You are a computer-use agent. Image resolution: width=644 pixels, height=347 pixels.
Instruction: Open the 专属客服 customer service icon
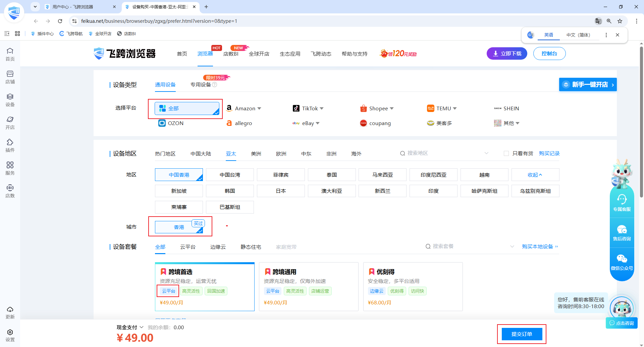622,203
